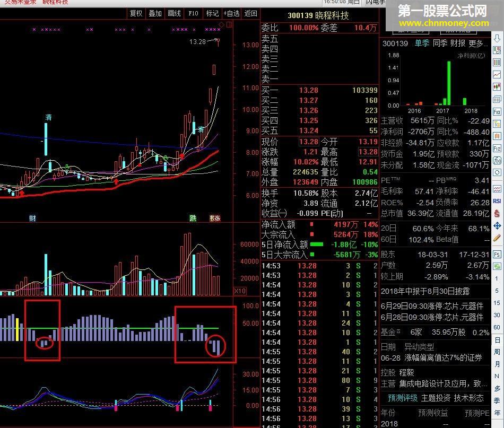Viewport: 504px width, 428px height.
Task: Open the 更多.. more options in finance panel
Action: click(478, 43)
